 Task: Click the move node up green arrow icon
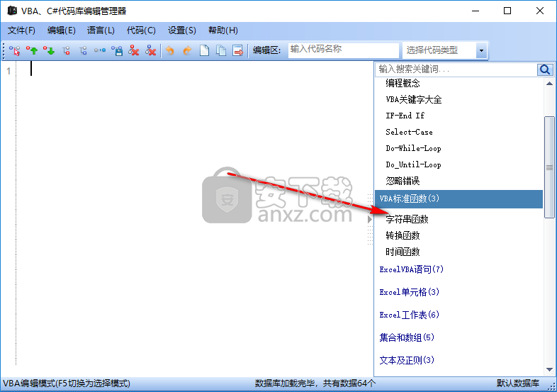click(x=32, y=51)
